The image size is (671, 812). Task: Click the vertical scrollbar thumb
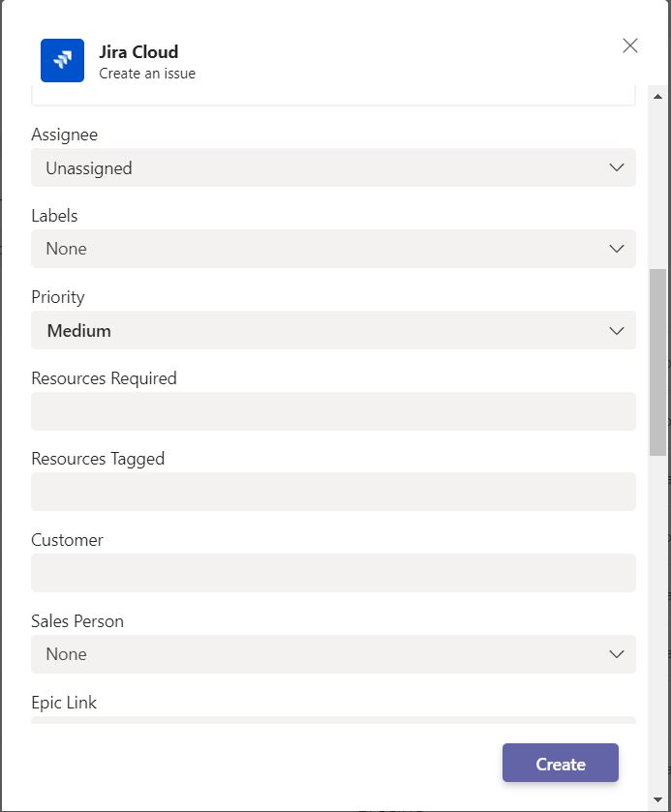tap(658, 363)
